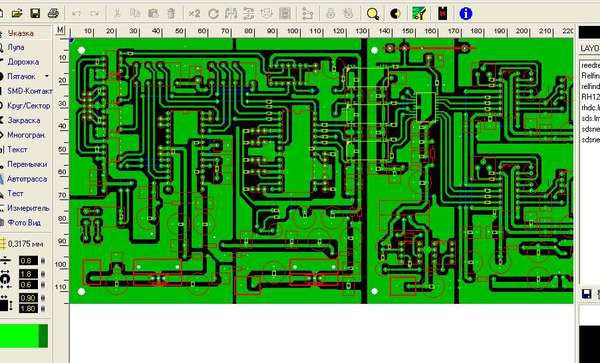Click the SMD pad size icon left of 0.90
Image resolution: width=600 pixels, height=363 pixels.
tap(6, 303)
